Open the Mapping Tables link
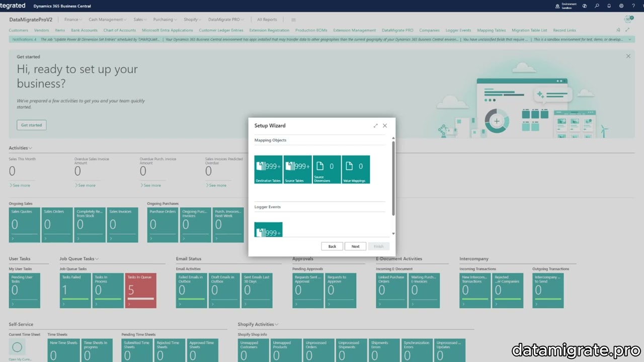This screenshot has width=644, height=362. 492,30
